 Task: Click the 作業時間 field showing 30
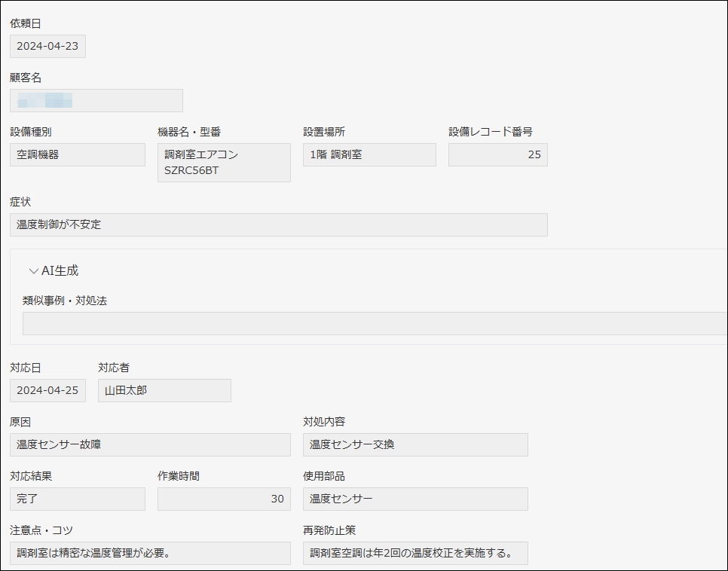click(x=225, y=499)
